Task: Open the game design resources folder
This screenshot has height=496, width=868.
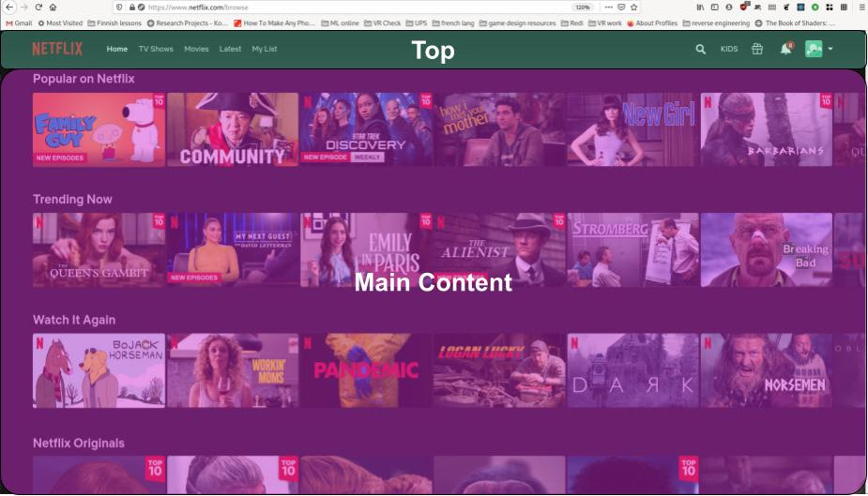Action: 517,23
